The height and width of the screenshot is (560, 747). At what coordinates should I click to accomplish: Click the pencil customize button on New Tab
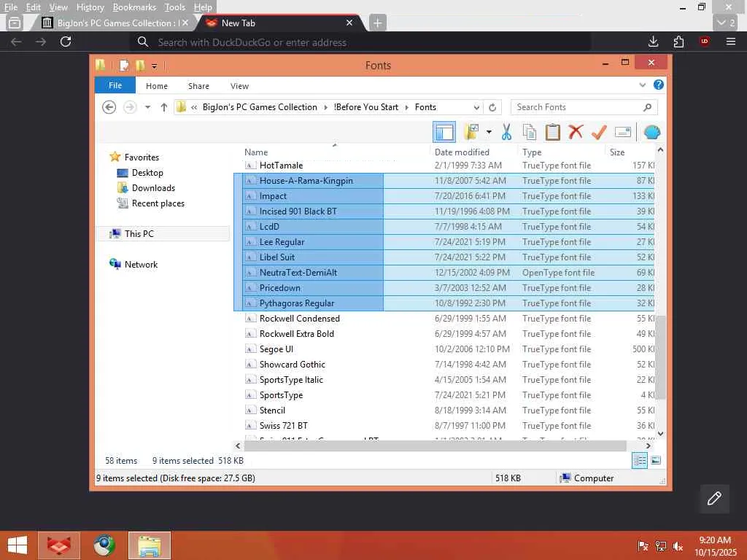714,499
